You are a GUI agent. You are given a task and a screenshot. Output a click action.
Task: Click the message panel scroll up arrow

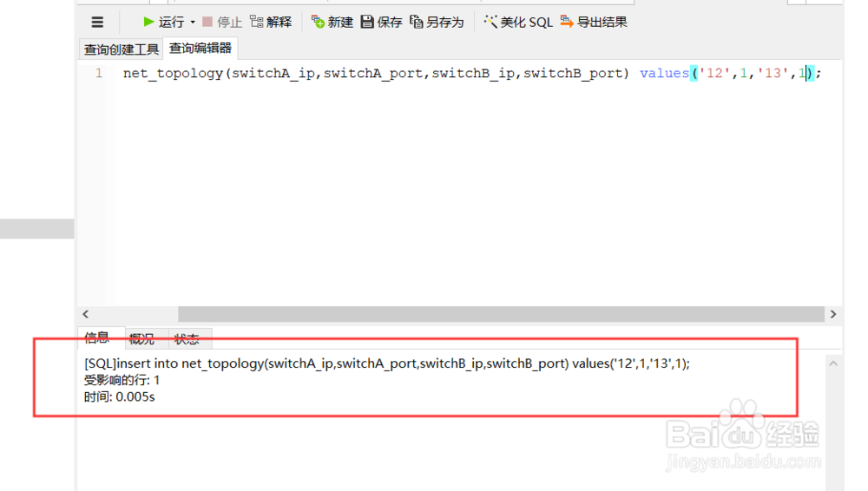click(x=833, y=363)
